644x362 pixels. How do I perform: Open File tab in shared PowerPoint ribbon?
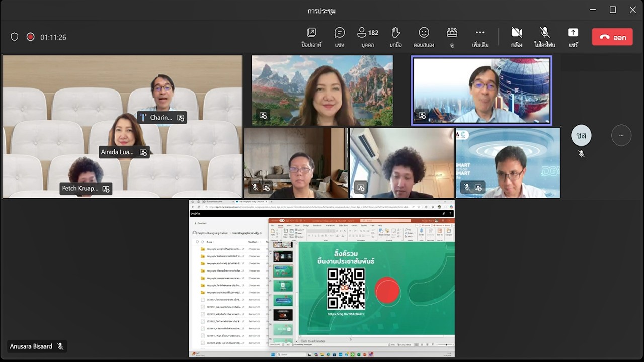click(273, 226)
